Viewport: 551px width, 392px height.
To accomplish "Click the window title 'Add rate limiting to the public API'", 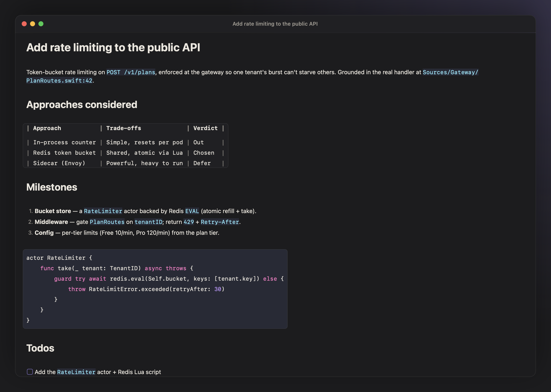I will click(275, 24).
